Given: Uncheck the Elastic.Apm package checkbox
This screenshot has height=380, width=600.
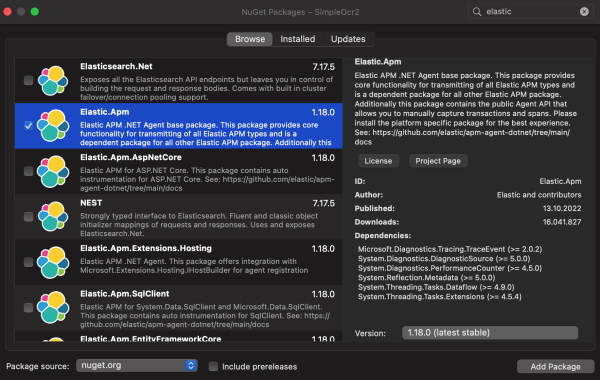Looking at the screenshot, I should 28,126.
